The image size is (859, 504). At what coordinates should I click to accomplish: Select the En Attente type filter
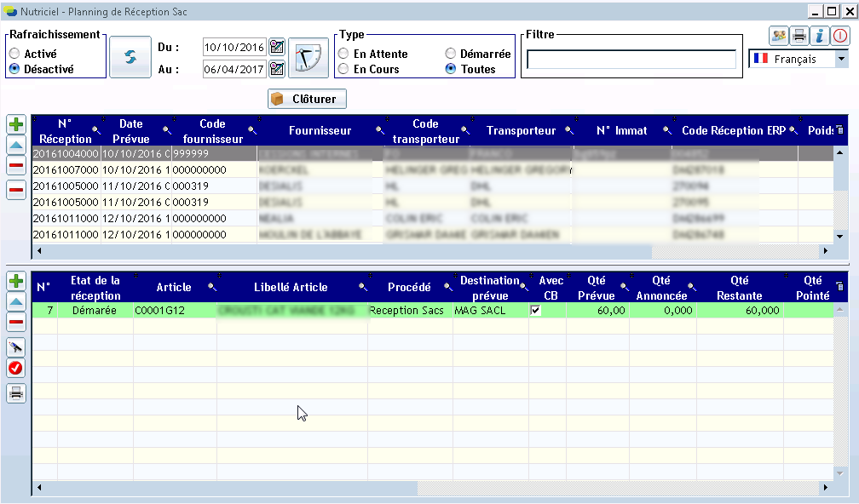point(343,54)
